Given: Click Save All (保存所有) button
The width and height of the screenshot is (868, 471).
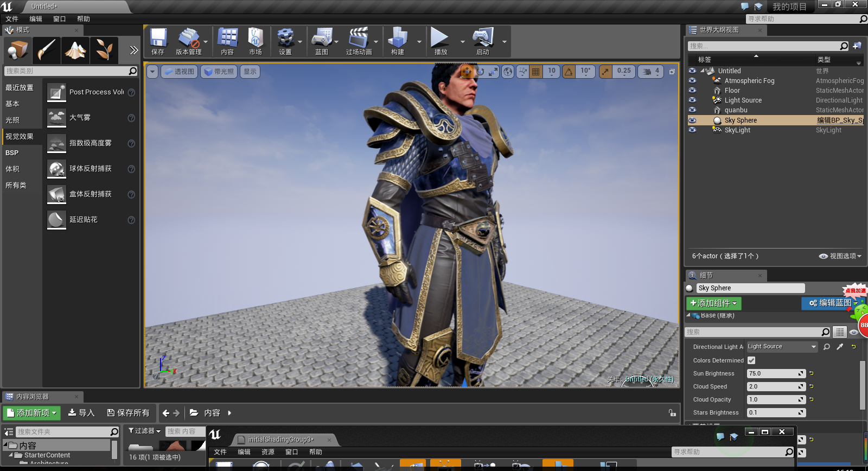Looking at the screenshot, I should [x=129, y=413].
